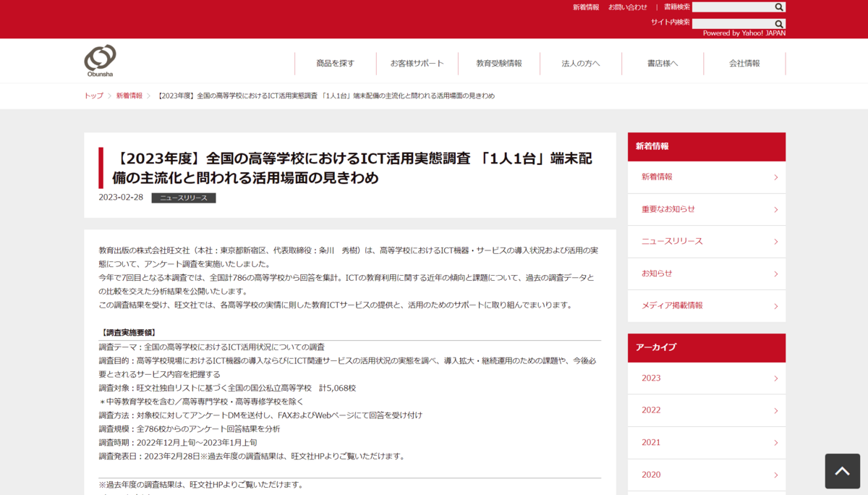Open the 法人の方へ menu
Viewport: 868px width, 495px height.
[581, 64]
